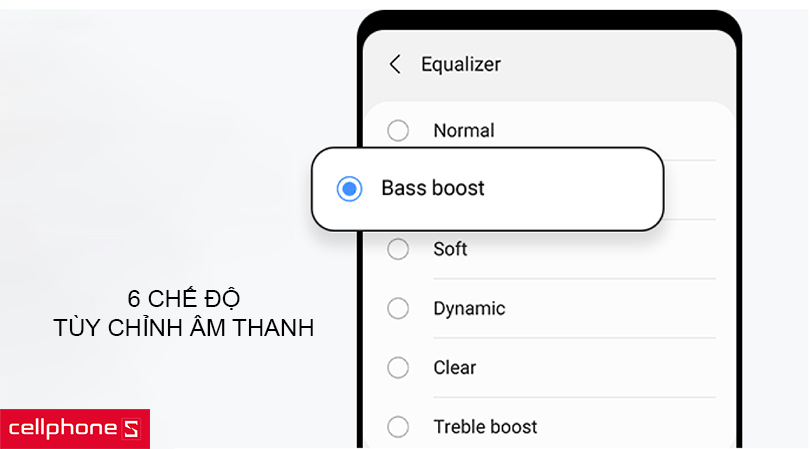810x449 pixels.
Task: Click the Bass boost label text
Action: [432, 188]
